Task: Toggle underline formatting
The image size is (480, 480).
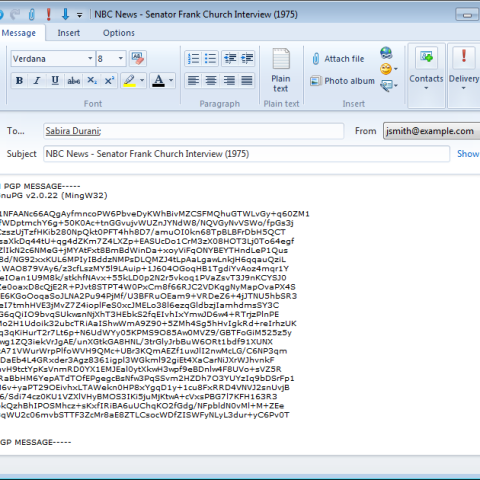Action: click(55, 80)
